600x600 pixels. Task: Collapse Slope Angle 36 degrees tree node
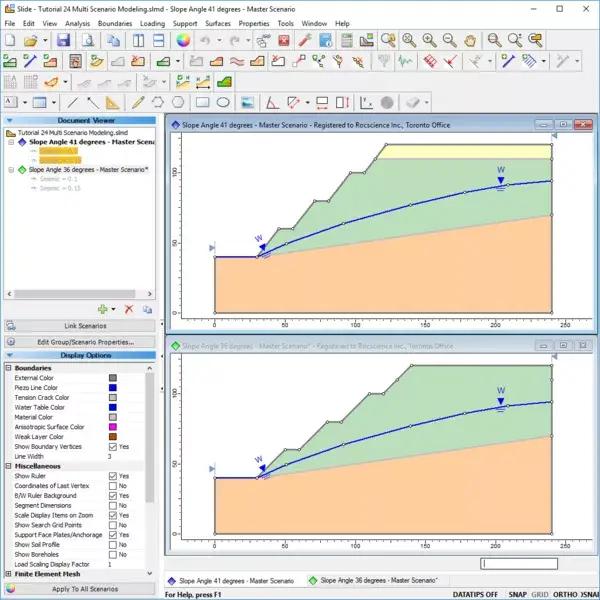pyautogui.click(x=11, y=170)
